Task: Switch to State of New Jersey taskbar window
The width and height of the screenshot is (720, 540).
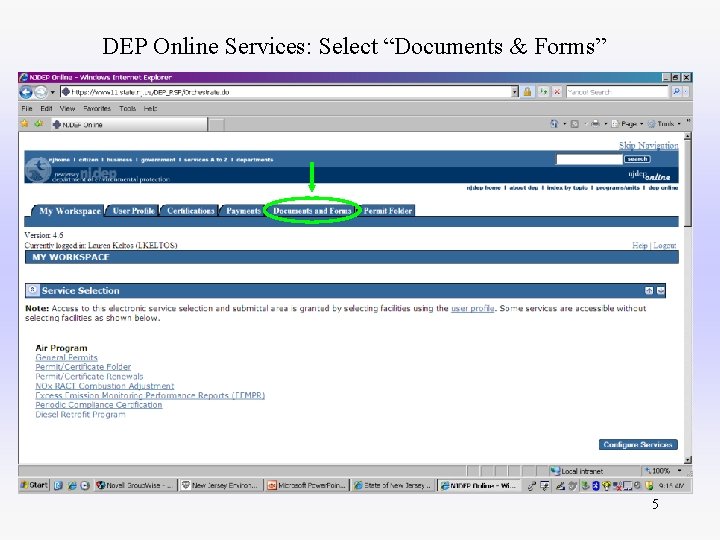Action: [393, 485]
